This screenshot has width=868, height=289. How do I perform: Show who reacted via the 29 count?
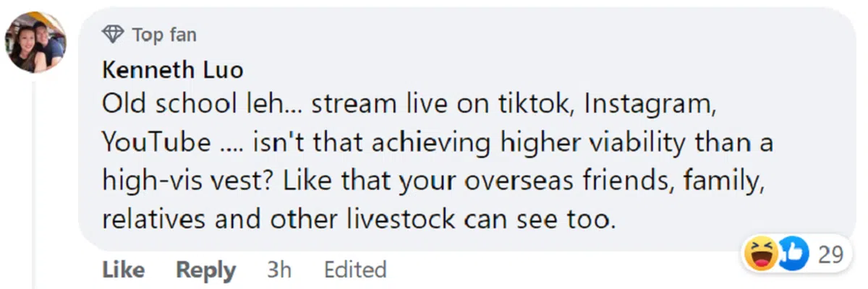[x=829, y=255]
